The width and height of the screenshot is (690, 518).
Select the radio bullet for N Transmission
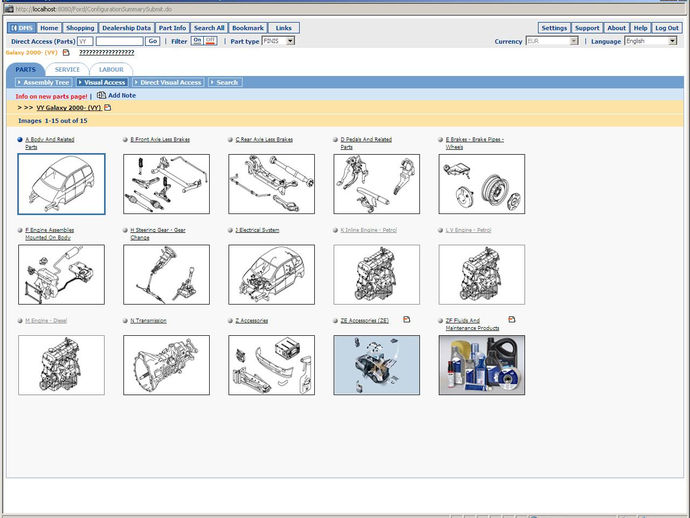pyautogui.click(x=125, y=321)
